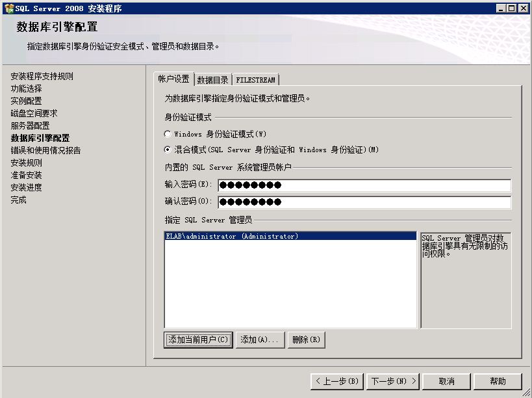Open the FILESTREAM tab
The height and width of the screenshot is (398, 532).
tap(255, 80)
